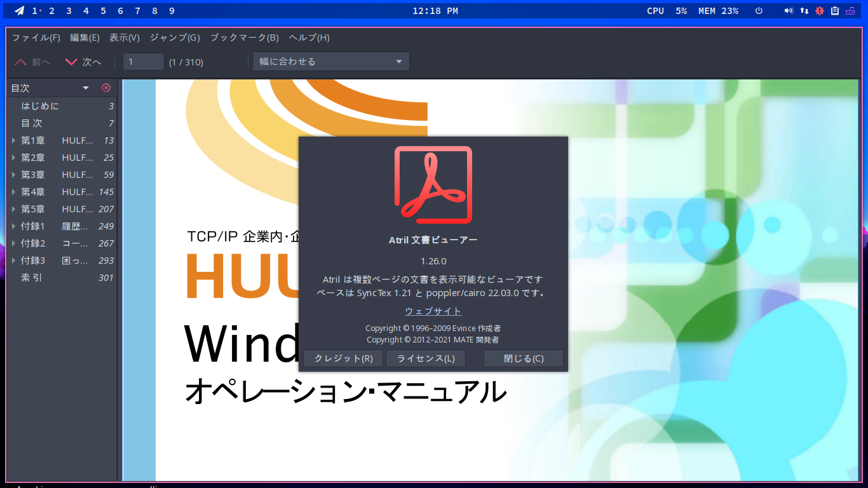Open the ジャンプ(G) menu
The image size is (868, 488).
click(175, 37)
